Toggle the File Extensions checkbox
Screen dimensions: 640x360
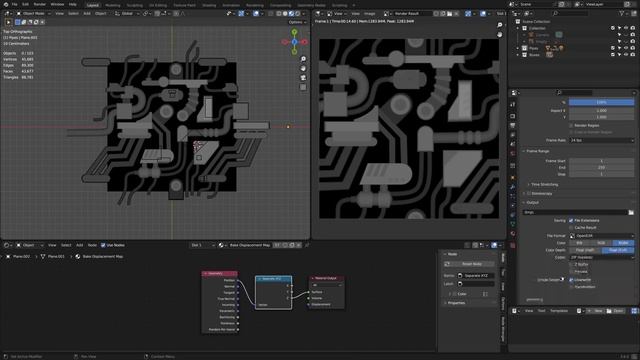click(x=571, y=220)
